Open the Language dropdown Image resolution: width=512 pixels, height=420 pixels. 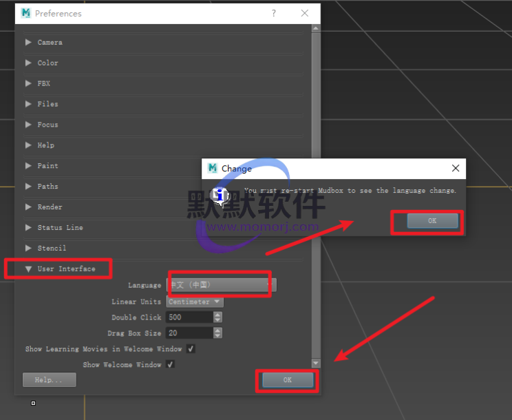pos(220,284)
